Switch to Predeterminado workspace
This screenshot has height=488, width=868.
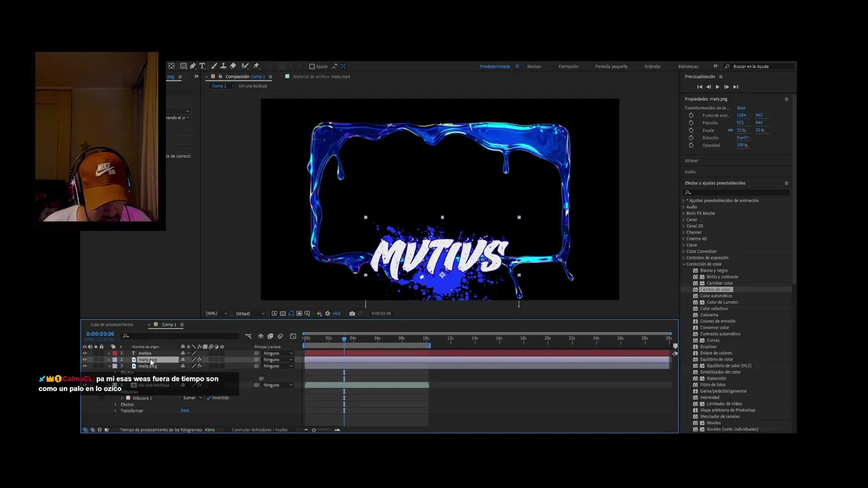point(495,66)
